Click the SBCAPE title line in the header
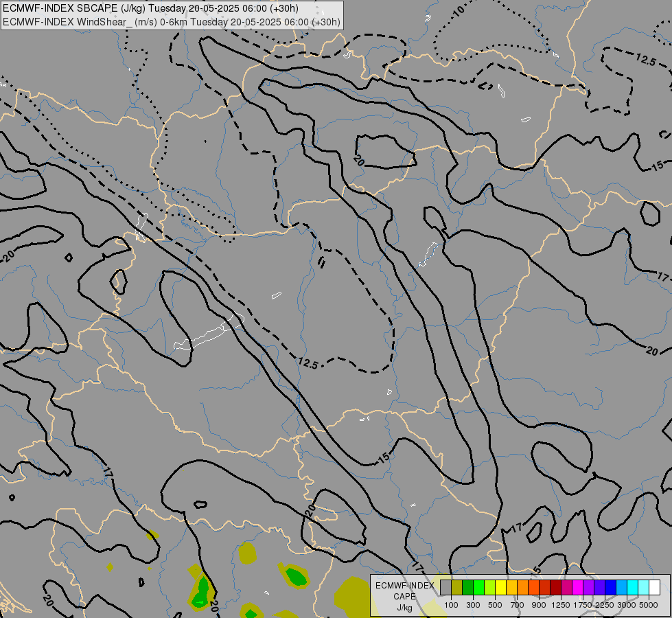Screen dimensions: 672x618 click(x=150, y=8)
